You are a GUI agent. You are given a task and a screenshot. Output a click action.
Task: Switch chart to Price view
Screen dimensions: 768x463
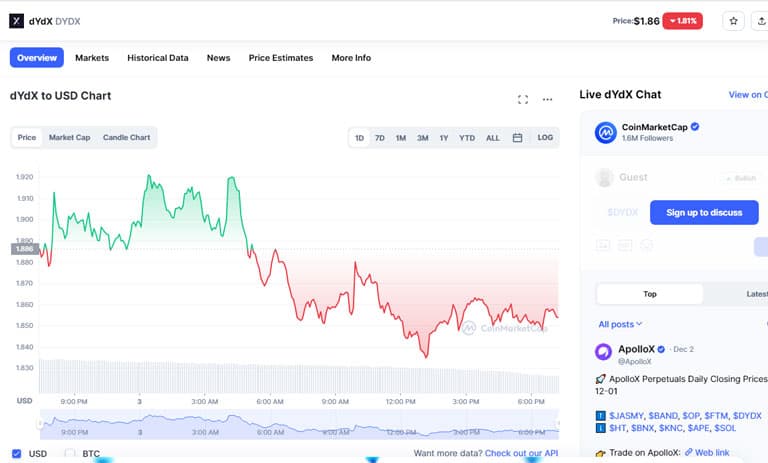27,138
